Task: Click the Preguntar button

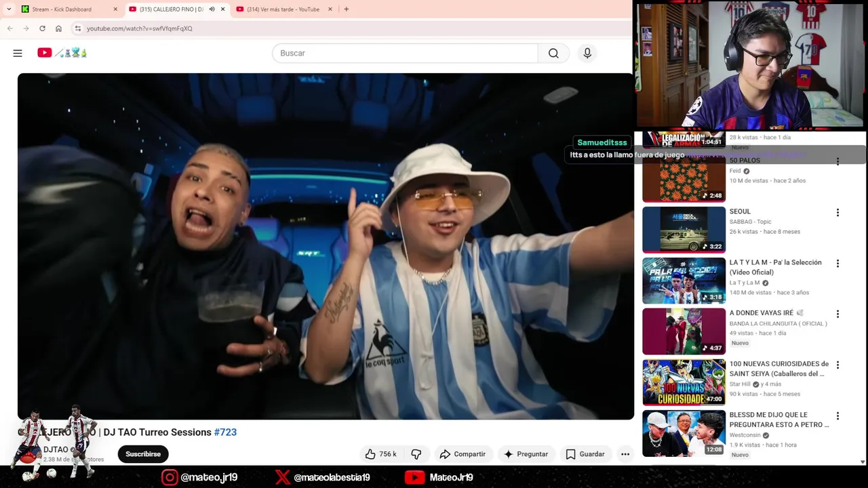Action: 526,454
